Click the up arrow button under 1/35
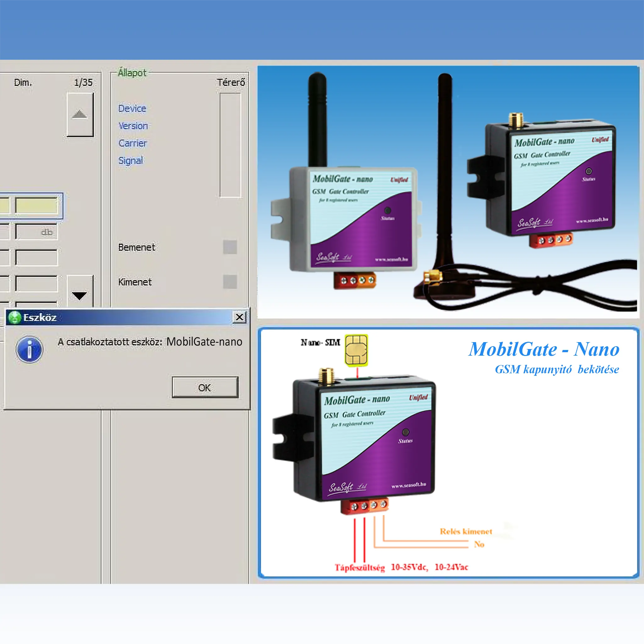The image size is (644, 644). point(80,114)
